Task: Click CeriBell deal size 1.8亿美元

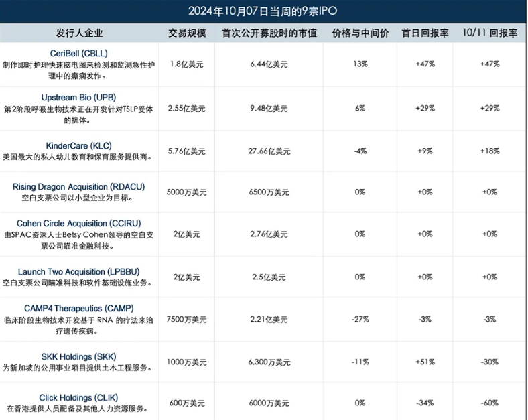Action: click(x=186, y=64)
